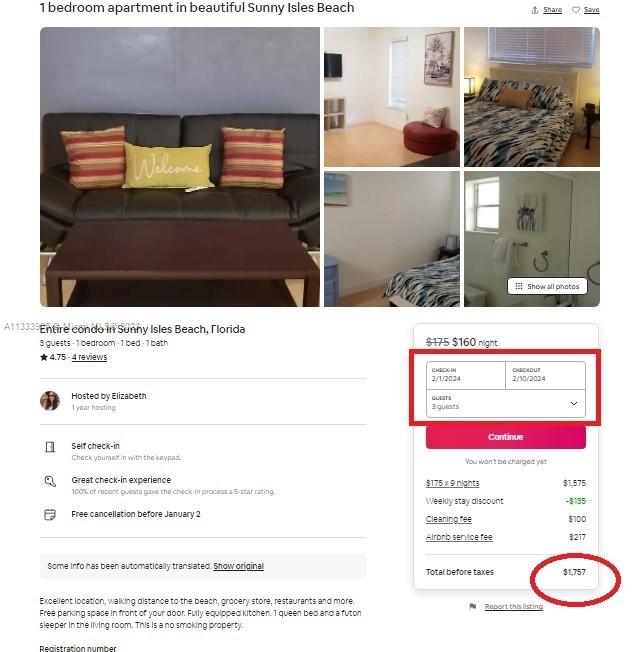Click host Elizabeth's profile picture

(50, 401)
